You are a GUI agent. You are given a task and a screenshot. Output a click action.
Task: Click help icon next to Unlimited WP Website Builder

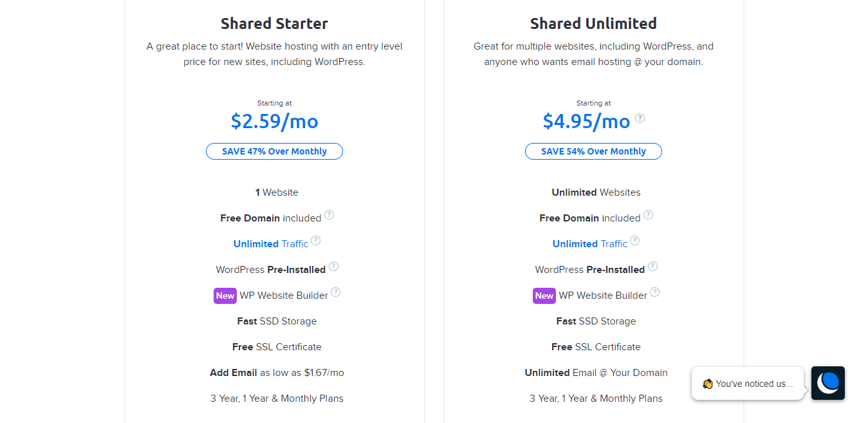point(654,292)
